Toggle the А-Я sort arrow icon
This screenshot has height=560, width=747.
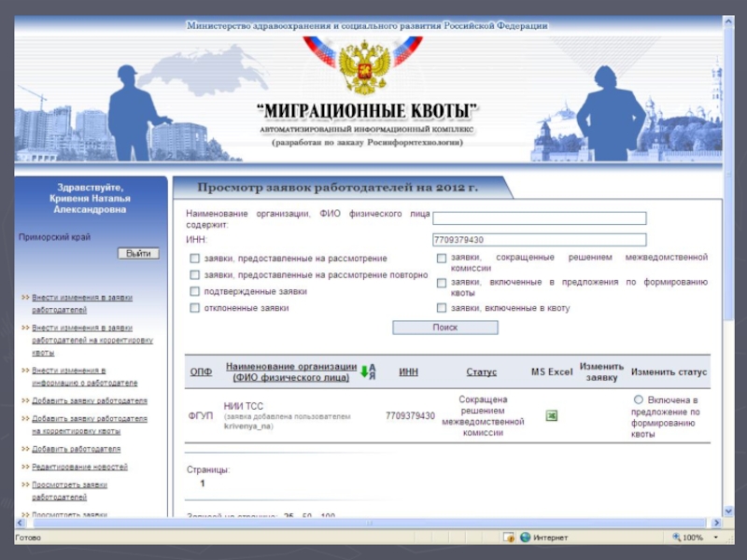(x=368, y=371)
